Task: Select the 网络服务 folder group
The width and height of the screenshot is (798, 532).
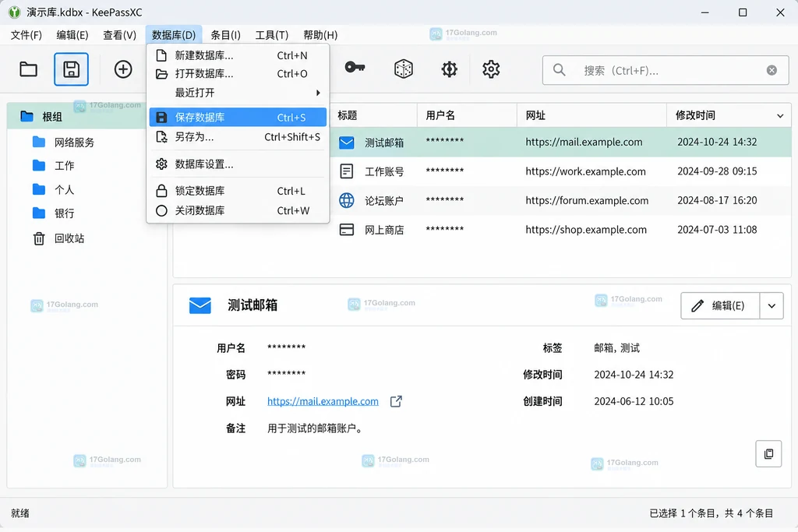Action: tap(64, 142)
